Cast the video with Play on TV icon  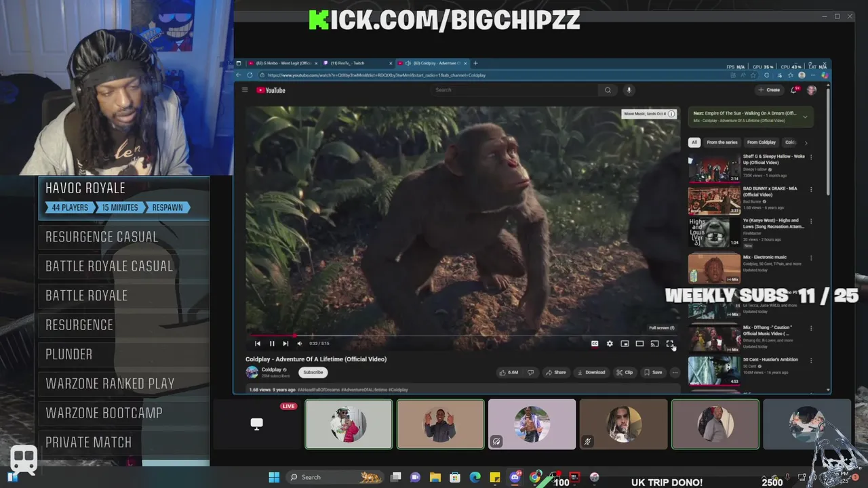click(654, 344)
